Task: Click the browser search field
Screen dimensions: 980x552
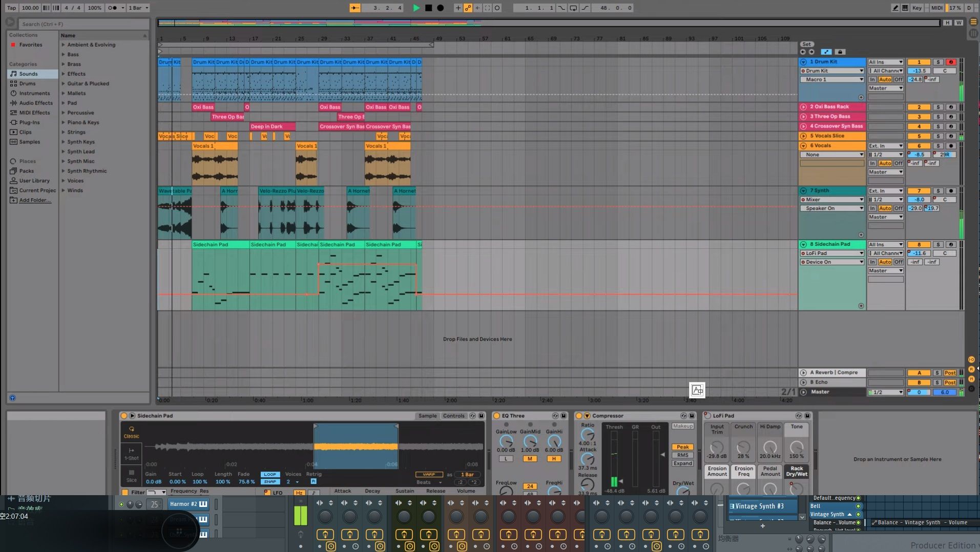Action: pyautogui.click(x=85, y=24)
